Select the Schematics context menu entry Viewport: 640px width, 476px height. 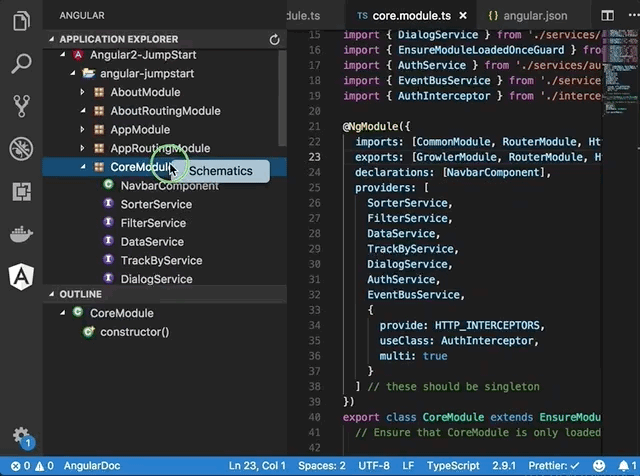click(220, 171)
